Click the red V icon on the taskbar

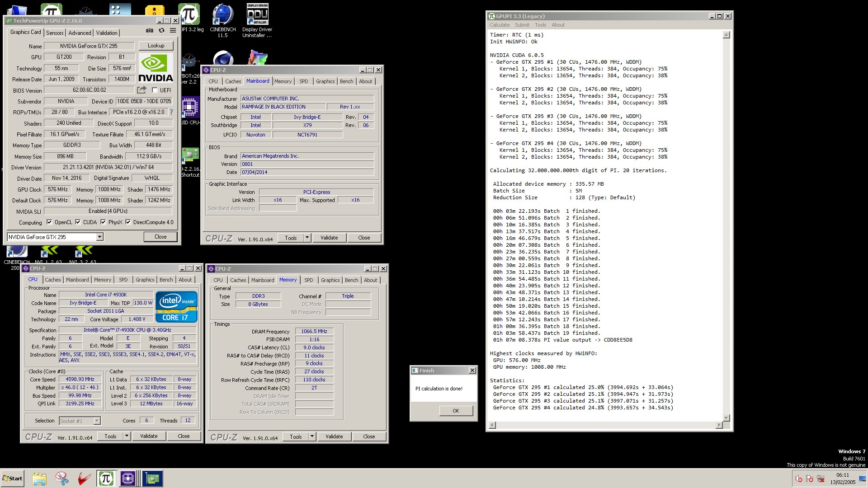(x=84, y=479)
